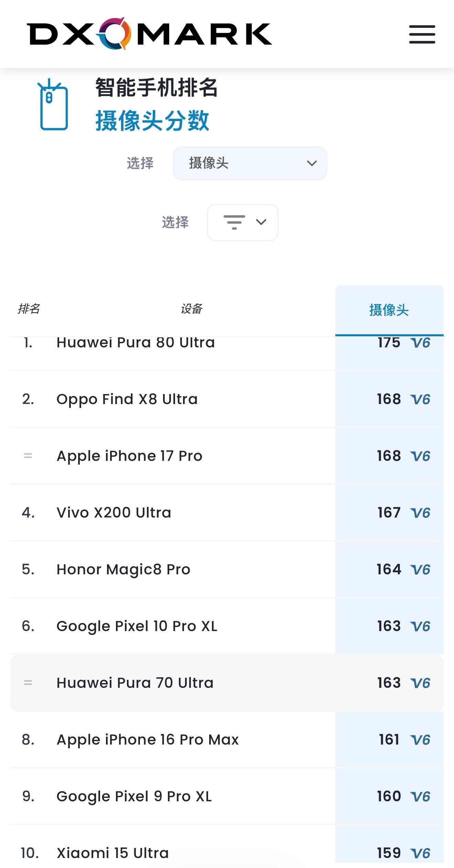Open the Google Pixel 9 Pro XL entry
This screenshot has width=454, height=868.
[x=134, y=796]
